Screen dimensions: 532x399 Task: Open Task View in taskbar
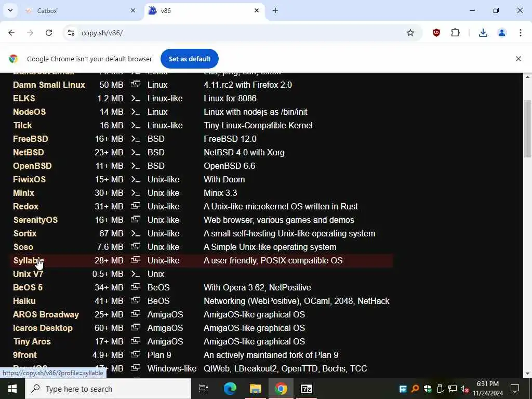click(204, 389)
